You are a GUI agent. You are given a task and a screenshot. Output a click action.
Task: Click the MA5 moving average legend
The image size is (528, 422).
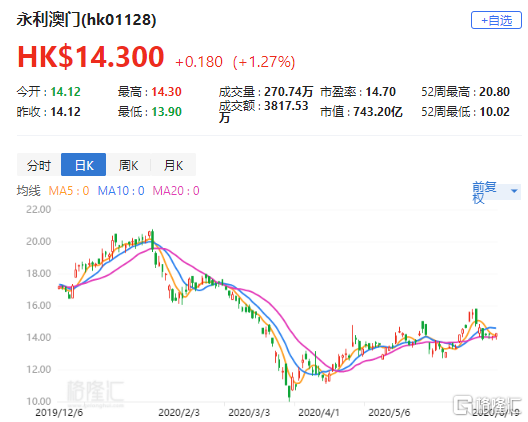click(69, 191)
